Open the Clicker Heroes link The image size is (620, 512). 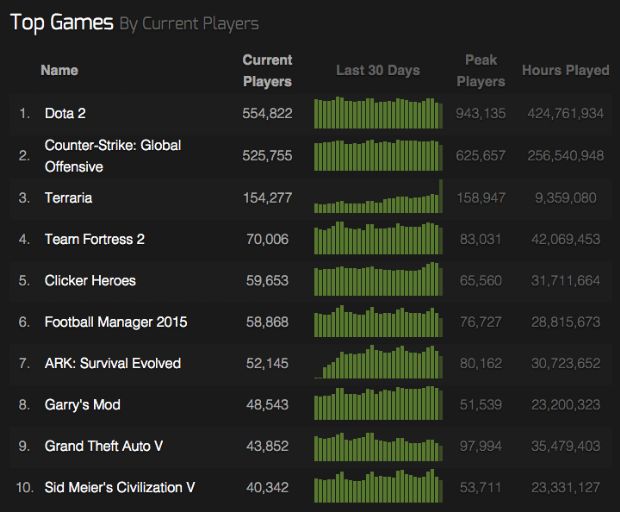click(x=90, y=281)
